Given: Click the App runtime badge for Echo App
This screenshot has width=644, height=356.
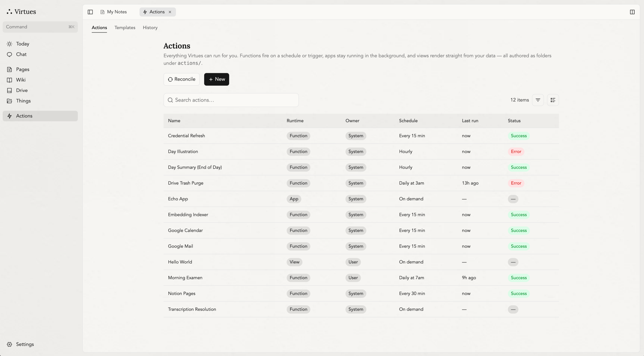Looking at the screenshot, I should [294, 199].
